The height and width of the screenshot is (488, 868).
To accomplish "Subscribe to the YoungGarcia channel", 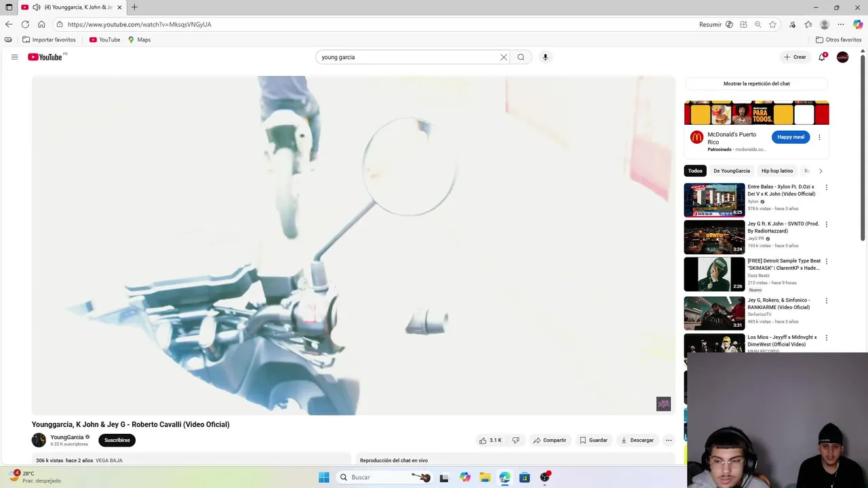I will 117,440.
